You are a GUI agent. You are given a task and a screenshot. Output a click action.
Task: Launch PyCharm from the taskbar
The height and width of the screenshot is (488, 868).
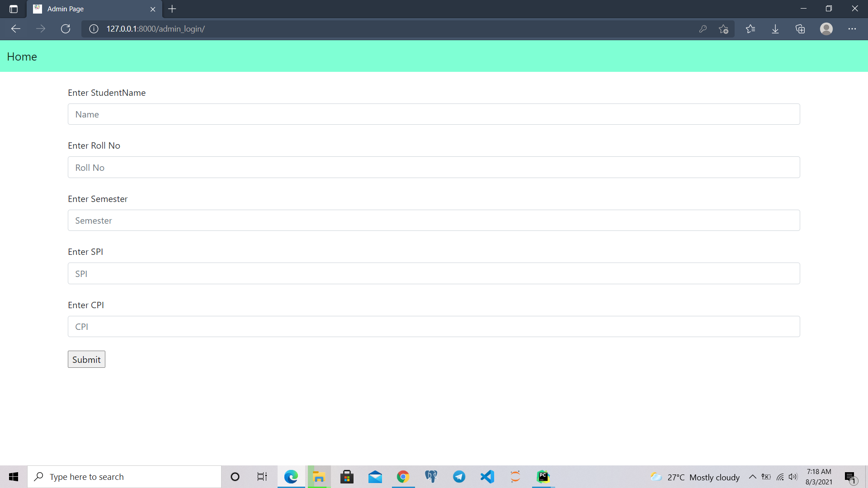coord(543,477)
